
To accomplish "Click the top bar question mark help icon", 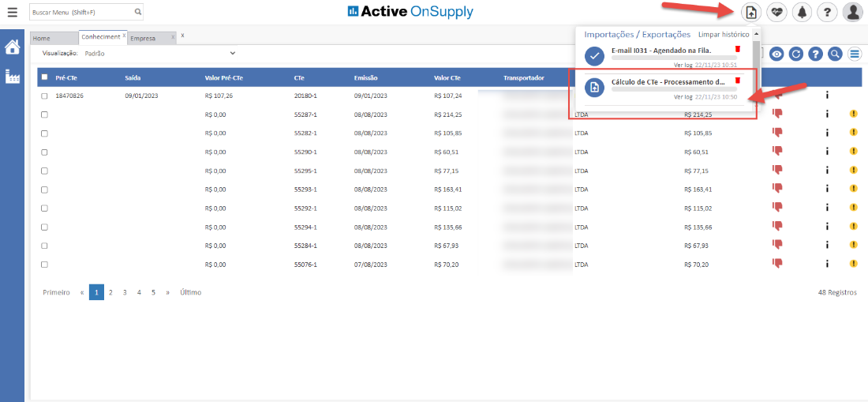I will tap(826, 12).
